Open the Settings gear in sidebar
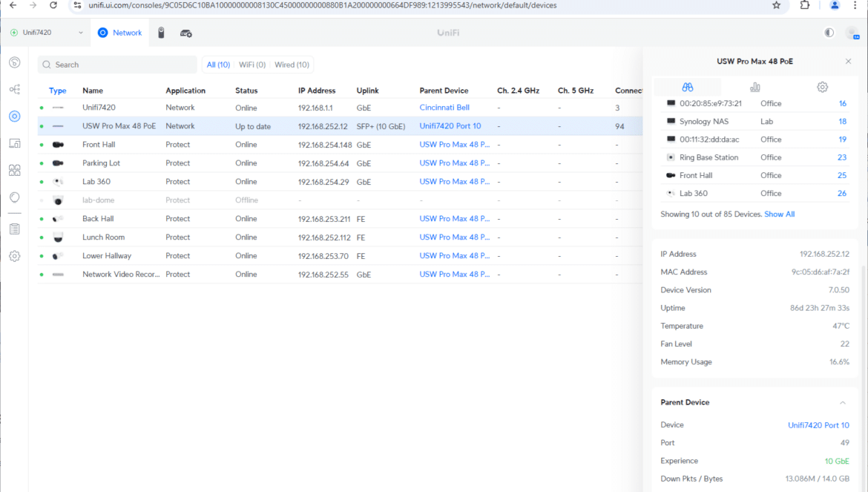Viewport: 868px width, 492px height. click(x=15, y=256)
